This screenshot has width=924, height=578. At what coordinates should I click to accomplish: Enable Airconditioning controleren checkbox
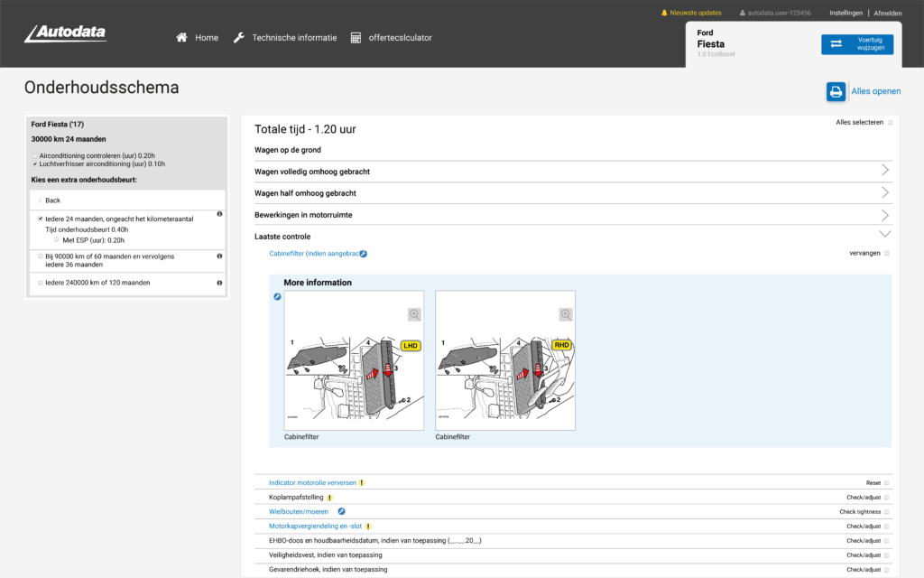pos(34,156)
